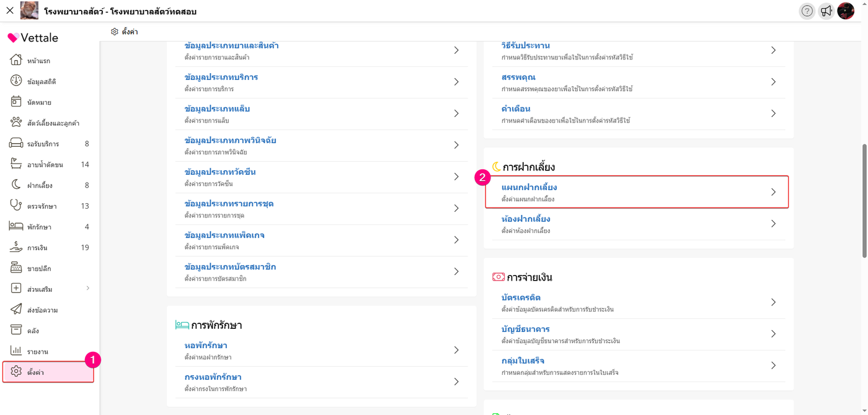This screenshot has height=415, width=868.
Task: Click the home icon for หน้าแรก
Action: tap(16, 61)
